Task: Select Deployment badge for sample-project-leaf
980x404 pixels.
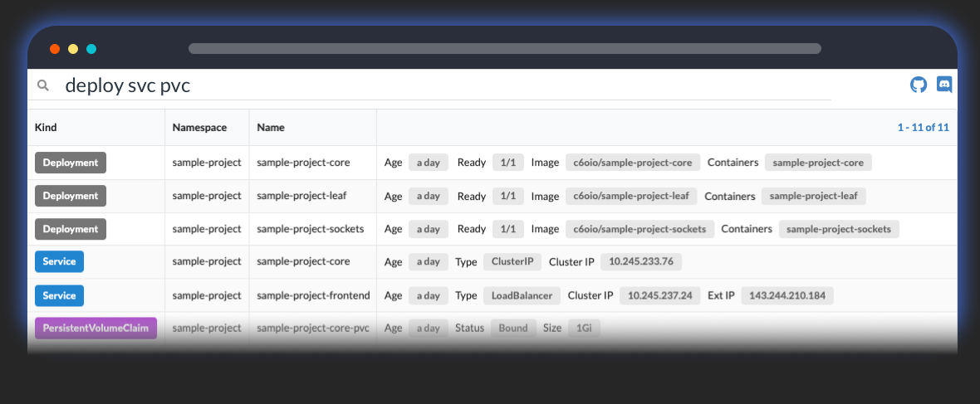Action: point(71,196)
